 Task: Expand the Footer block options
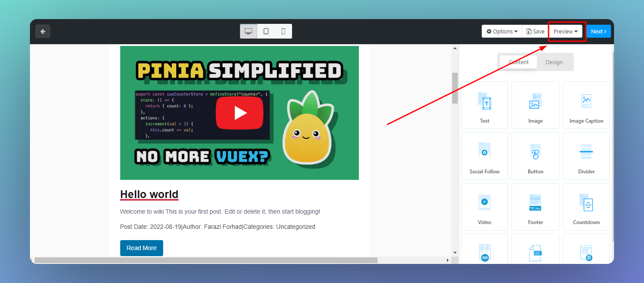point(535,207)
